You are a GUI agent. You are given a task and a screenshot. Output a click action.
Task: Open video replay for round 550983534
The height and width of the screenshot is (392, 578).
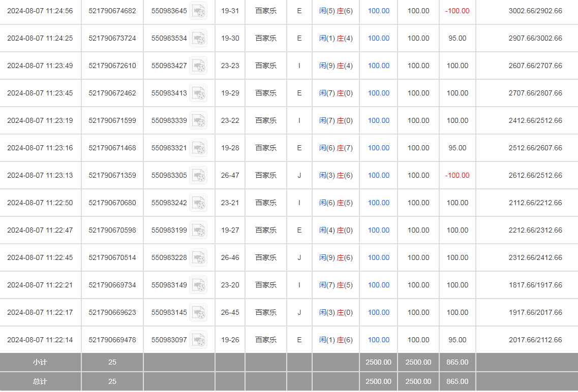click(198, 39)
